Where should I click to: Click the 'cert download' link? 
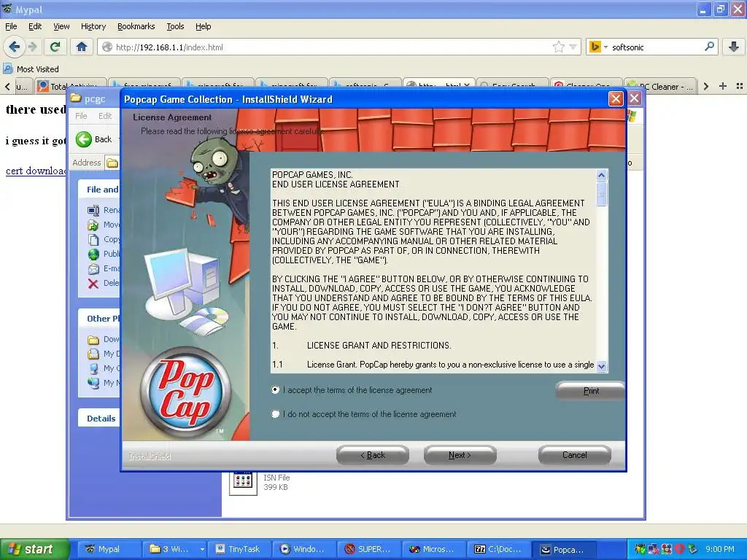pyautogui.click(x=36, y=171)
